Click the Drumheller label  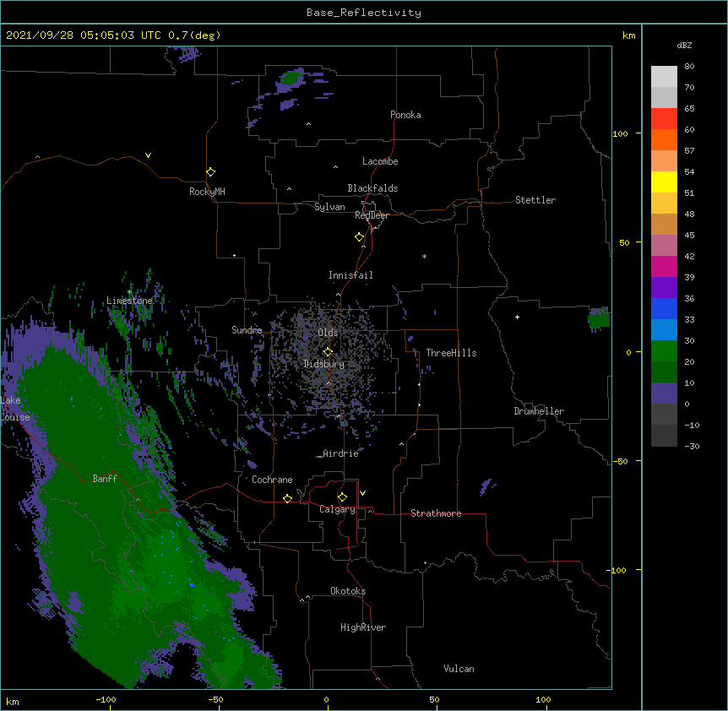point(539,411)
